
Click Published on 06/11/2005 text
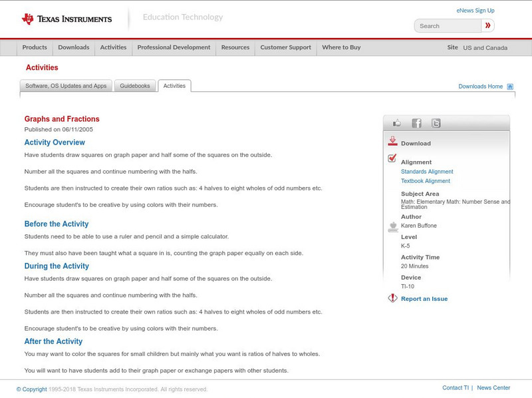pos(59,129)
